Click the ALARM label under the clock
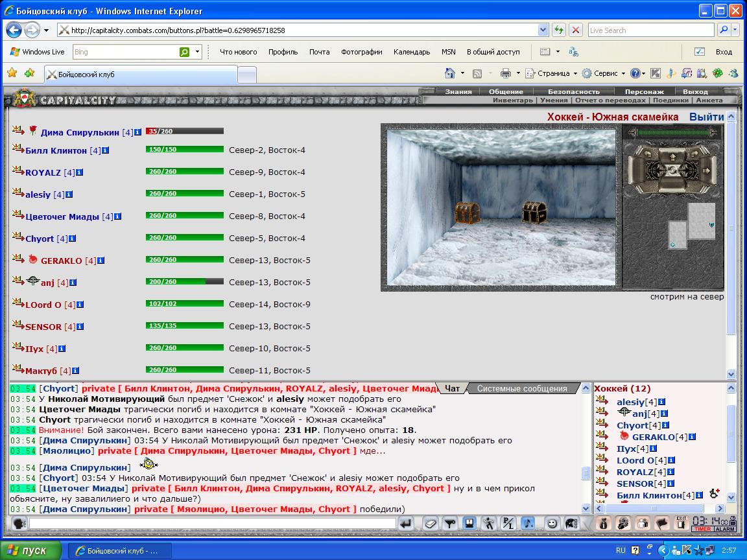The width and height of the screenshot is (747, 560). pyautogui.click(x=725, y=529)
